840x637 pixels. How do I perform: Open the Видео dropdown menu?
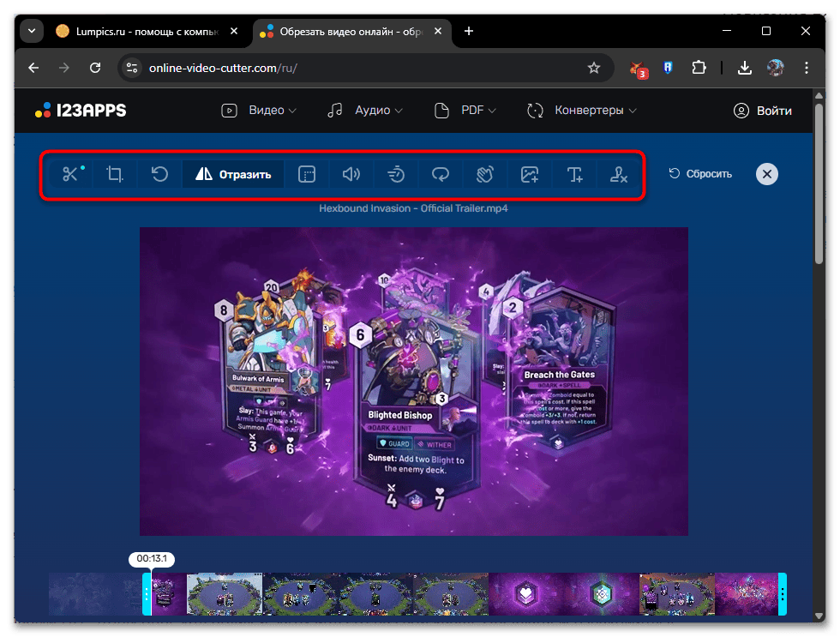259,111
